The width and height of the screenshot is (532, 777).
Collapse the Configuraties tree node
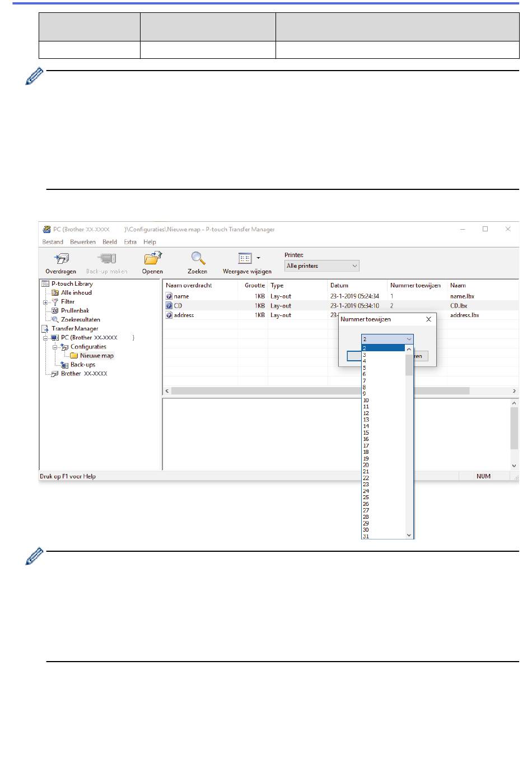55,347
